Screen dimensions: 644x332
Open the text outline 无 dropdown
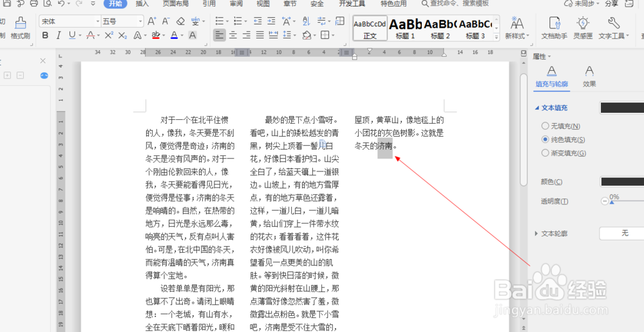coord(621,233)
